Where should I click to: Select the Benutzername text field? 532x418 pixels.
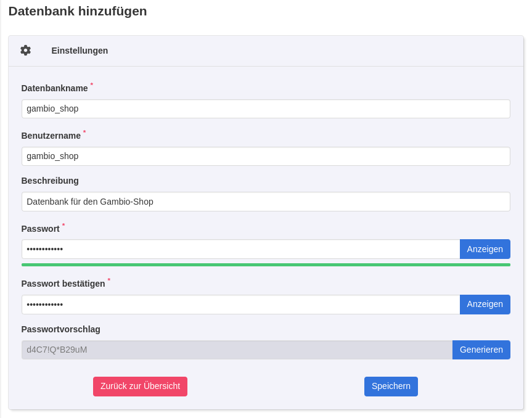click(265, 156)
